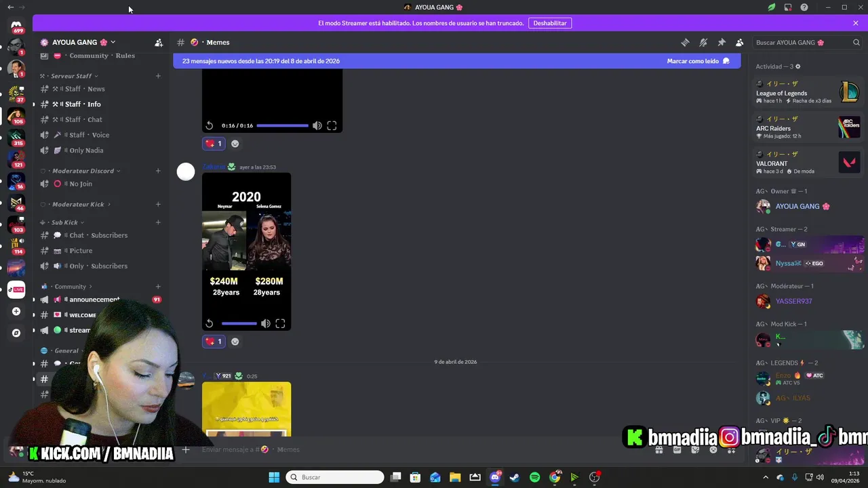The image size is (868, 488).
Task: Click the discover servers compass icon
Action: tap(16, 333)
